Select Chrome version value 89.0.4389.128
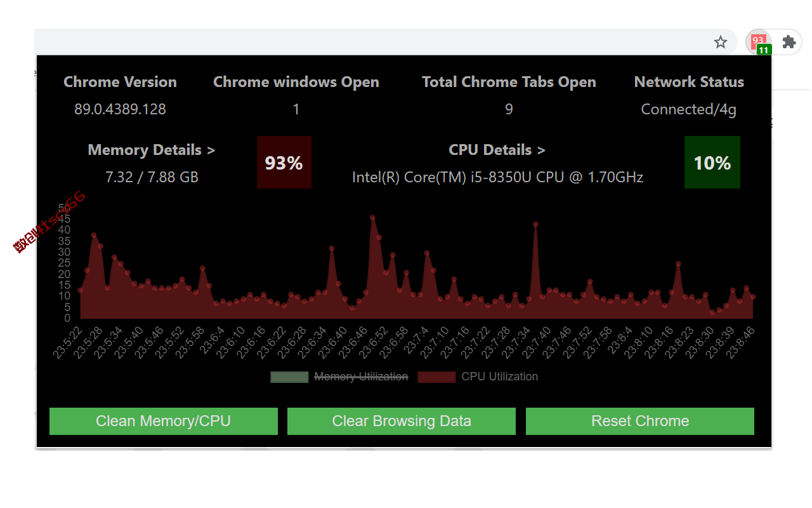This screenshot has width=812, height=508. [x=120, y=109]
